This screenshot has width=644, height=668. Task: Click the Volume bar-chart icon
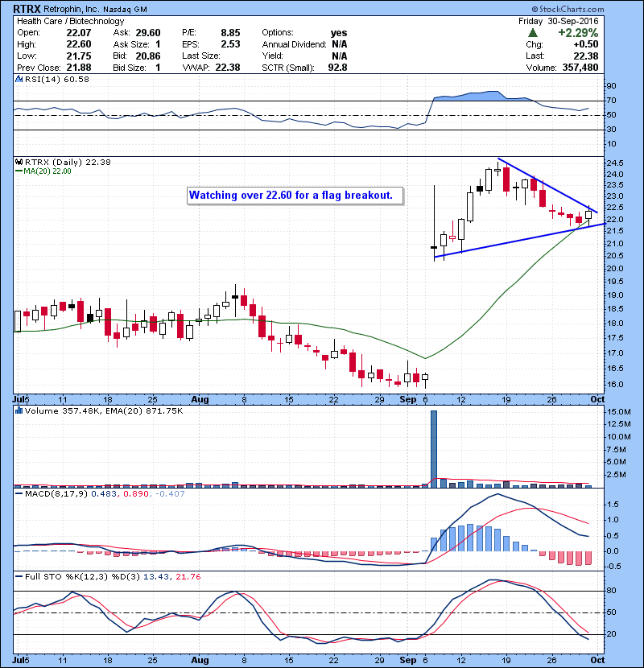pos(16,410)
